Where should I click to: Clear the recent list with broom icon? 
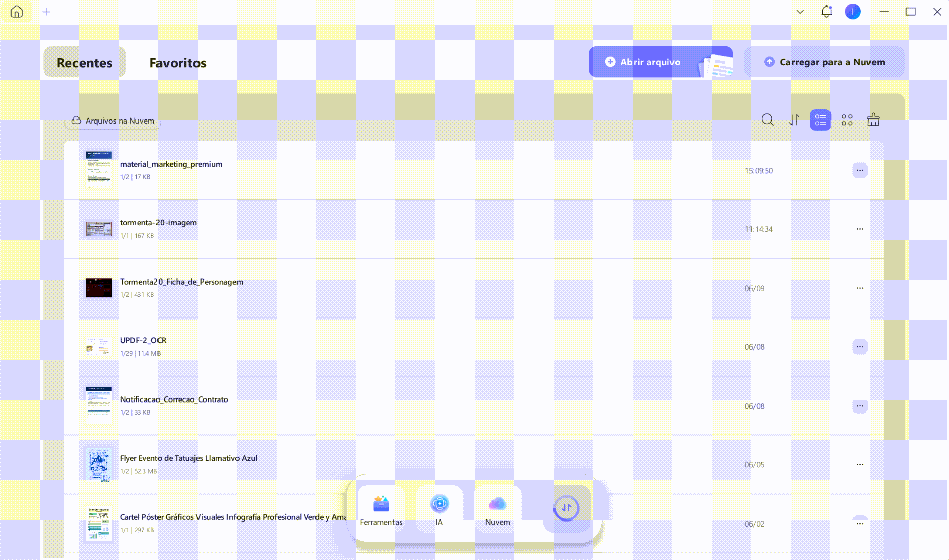[873, 120]
